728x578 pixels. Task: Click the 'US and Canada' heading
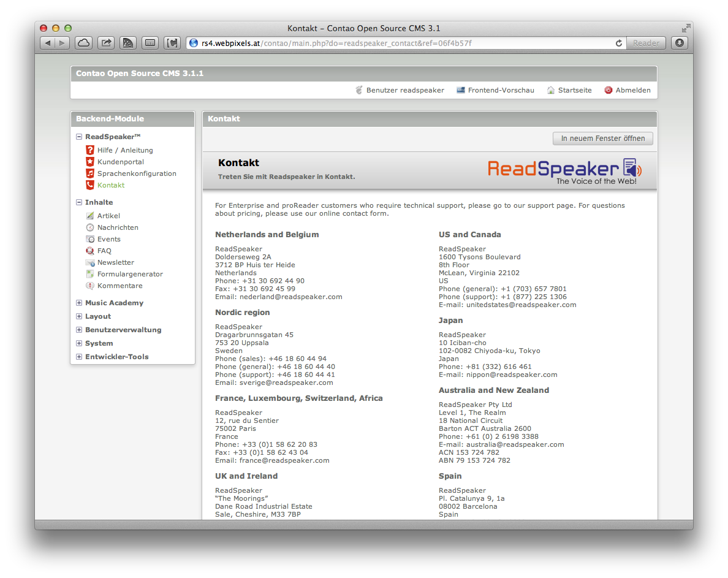point(470,235)
